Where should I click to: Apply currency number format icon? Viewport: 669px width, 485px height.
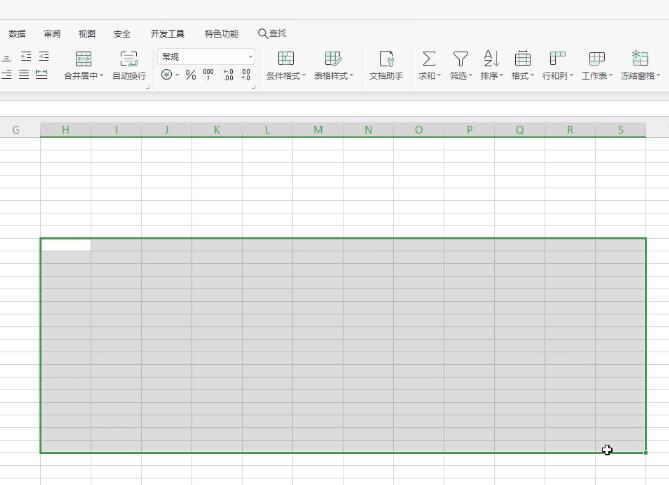point(166,75)
